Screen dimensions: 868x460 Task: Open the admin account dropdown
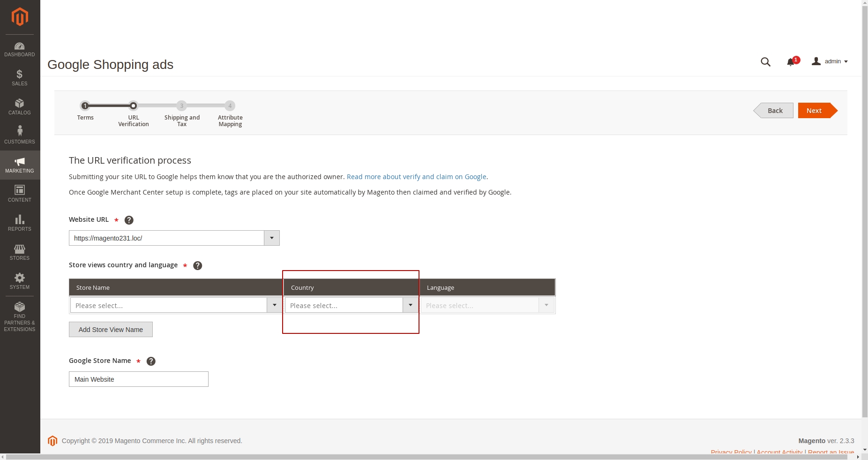click(830, 61)
